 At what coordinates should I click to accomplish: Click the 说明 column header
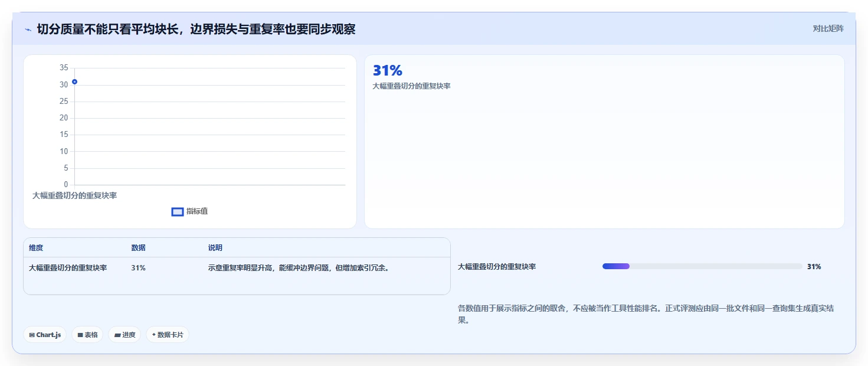click(x=215, y=248)
